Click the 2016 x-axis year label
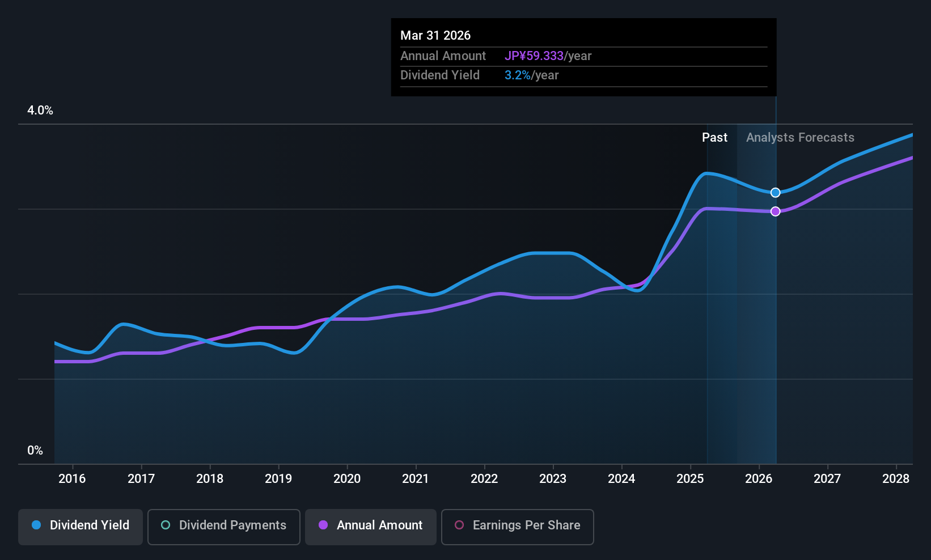Screen dimensions: 931x560 (x=72, y=479)
